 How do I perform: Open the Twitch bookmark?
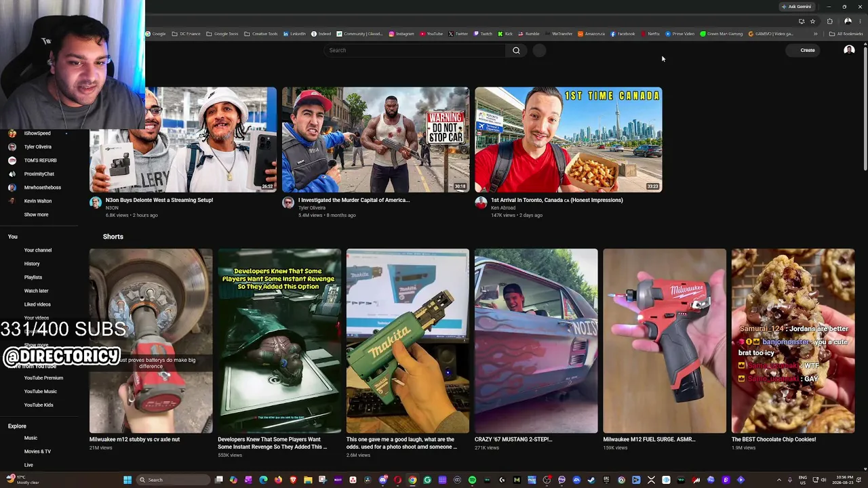(x=483, y=34)
